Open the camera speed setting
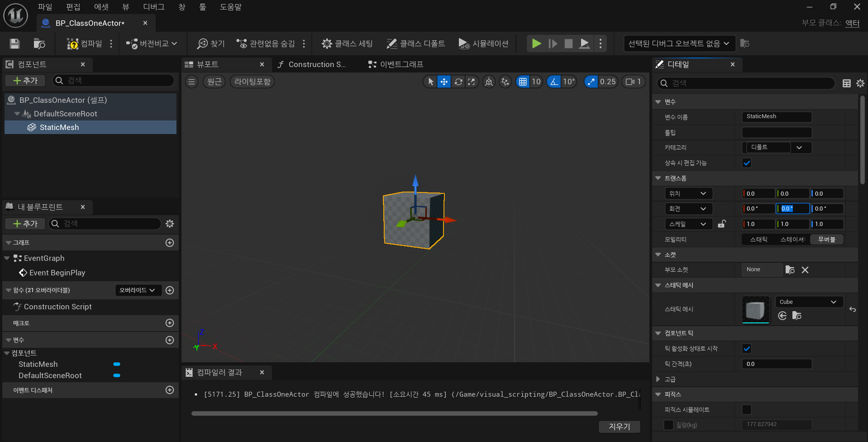This screenshot has height=442, width=868. 633,82
